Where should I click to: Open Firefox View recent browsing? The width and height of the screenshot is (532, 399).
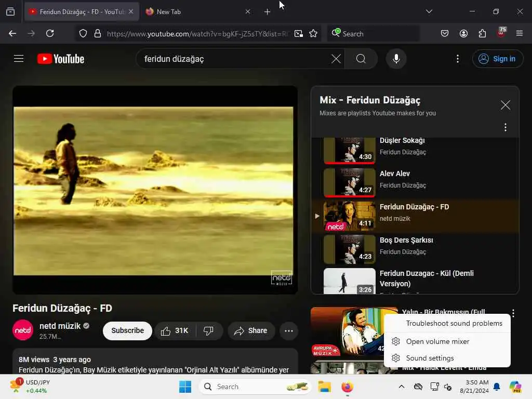tap(10, 12)
